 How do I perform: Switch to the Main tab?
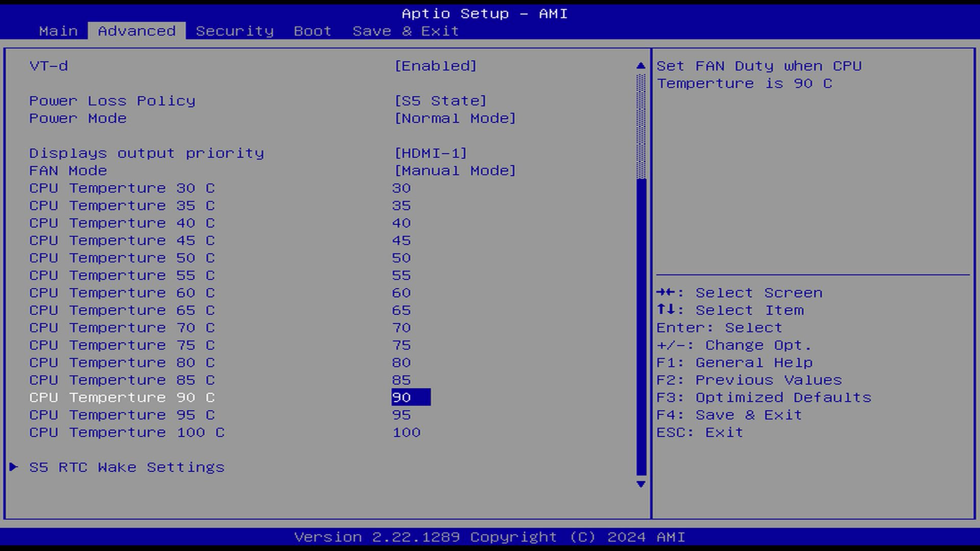pos(58,31)
